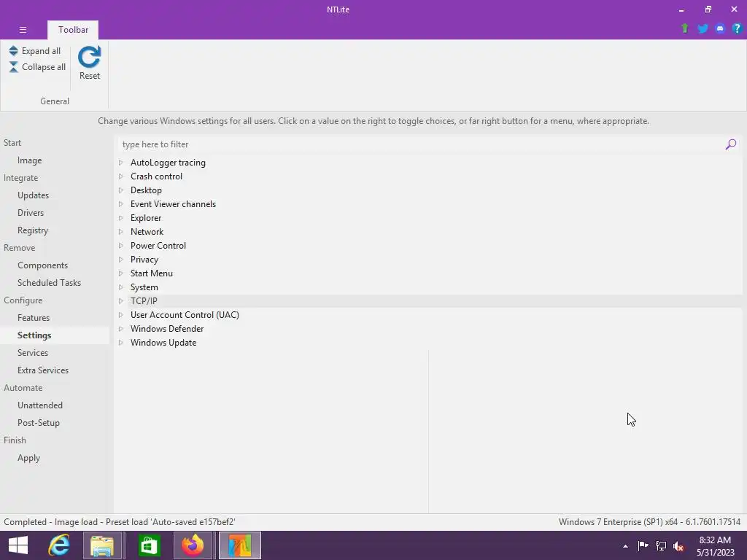The height and width of the screenshot is (560, 747).
Task: Click the Reset circular arrow icon
Action: click(90, 57)
